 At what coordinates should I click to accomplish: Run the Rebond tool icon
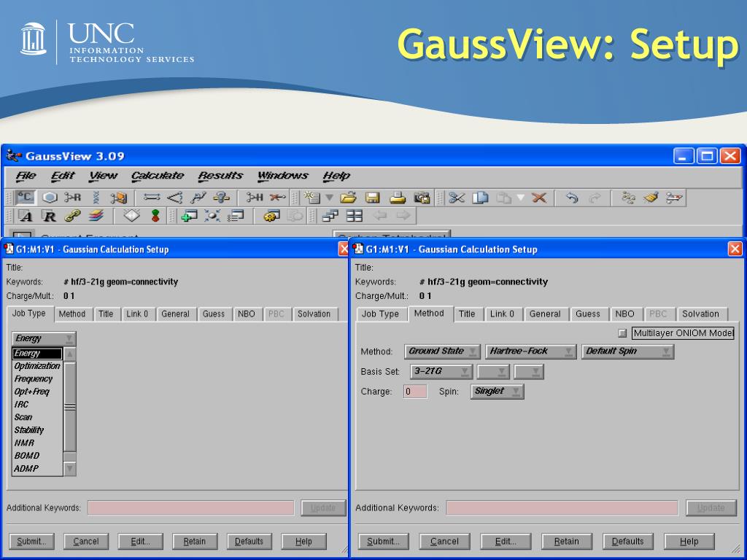(628, 197)
